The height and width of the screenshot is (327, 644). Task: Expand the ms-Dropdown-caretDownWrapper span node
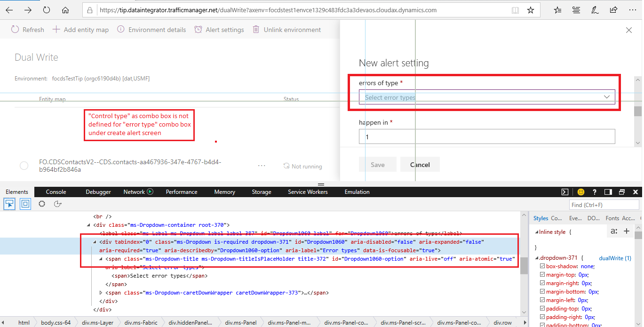101,292
